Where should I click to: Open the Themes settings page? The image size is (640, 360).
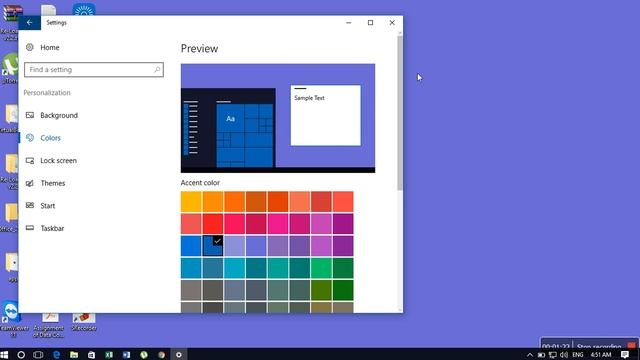point(53,183)
